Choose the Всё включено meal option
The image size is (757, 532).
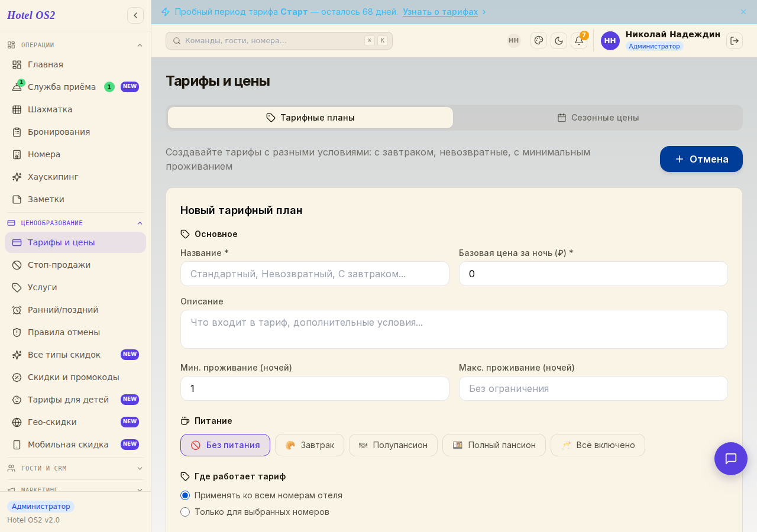(598, 445)
